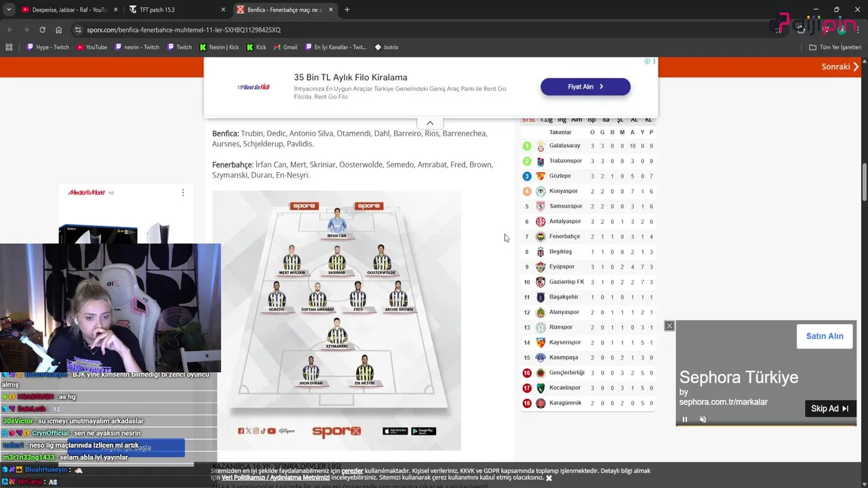This screenshot has width=868, height=488.
Task: Click the Kocaelispor team crest
Action: point(540,388)
